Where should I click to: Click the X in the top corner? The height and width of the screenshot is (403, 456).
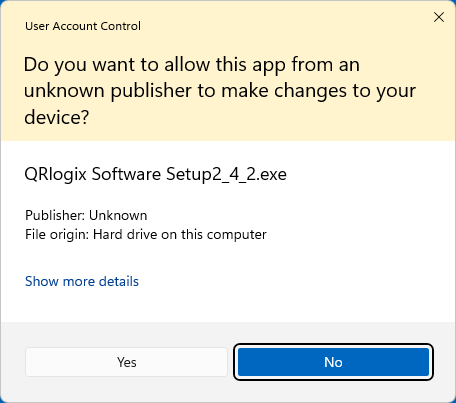coord(439,17)
